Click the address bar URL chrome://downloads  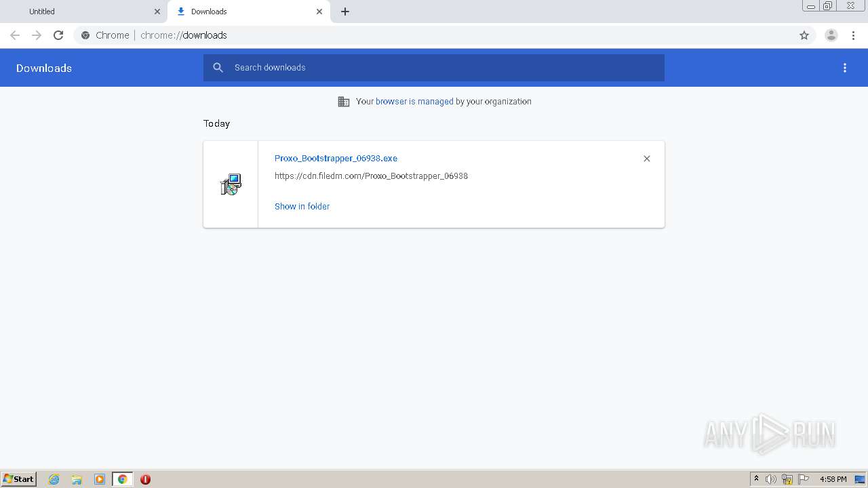184,35
